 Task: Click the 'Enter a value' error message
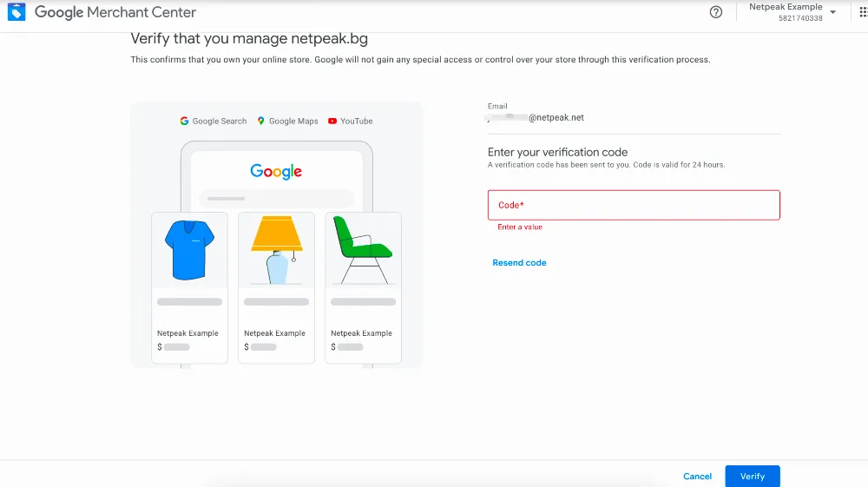point(520,227)
